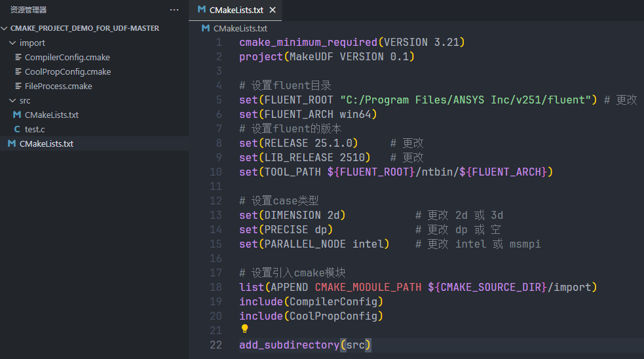Collapse the import folder

(x=13, y=43)
